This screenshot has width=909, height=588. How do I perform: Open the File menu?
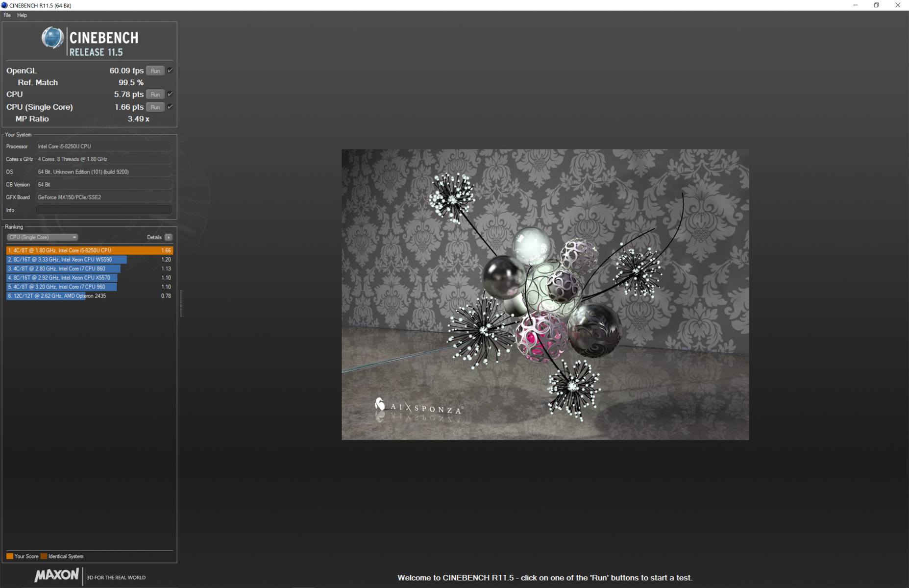7,15
